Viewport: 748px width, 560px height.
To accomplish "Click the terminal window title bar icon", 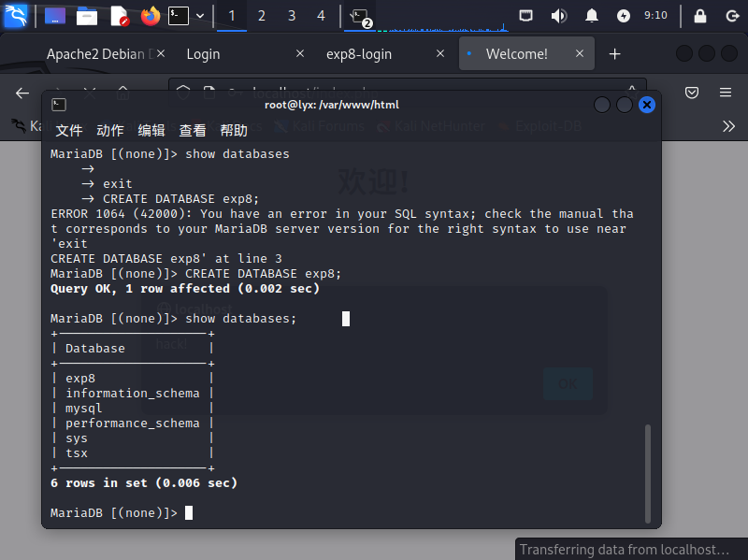I will click(x=59, y=105).
